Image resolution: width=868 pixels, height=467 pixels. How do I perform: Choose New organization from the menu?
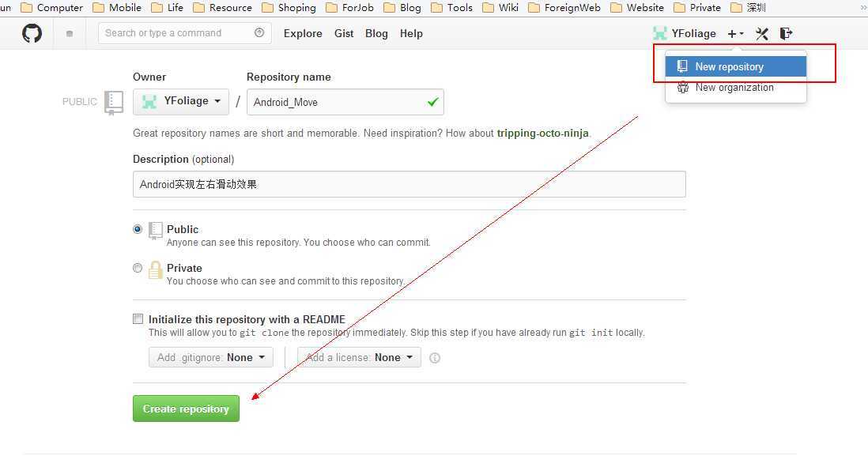point(736,88)
